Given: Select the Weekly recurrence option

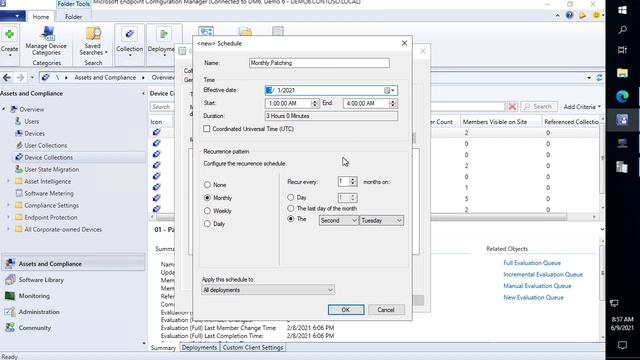Looking at the screenshot, I should point(207,211).
